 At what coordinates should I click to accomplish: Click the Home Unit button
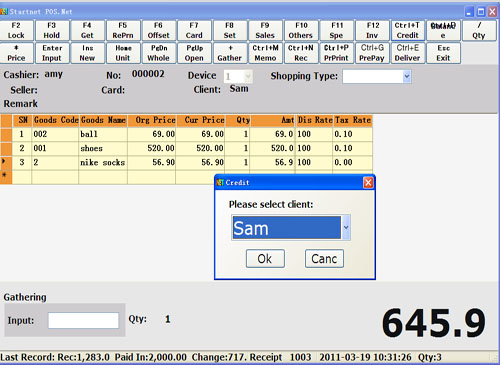click(123, 53)
